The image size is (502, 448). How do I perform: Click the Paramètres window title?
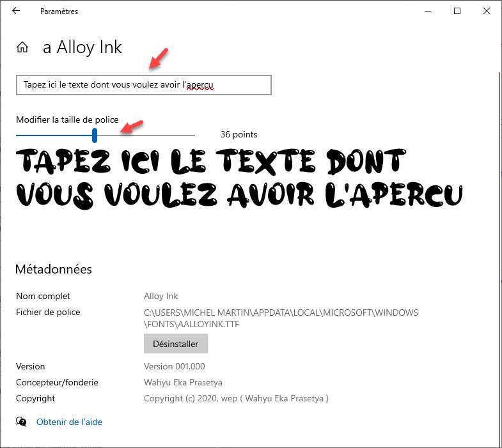(59, 12)
